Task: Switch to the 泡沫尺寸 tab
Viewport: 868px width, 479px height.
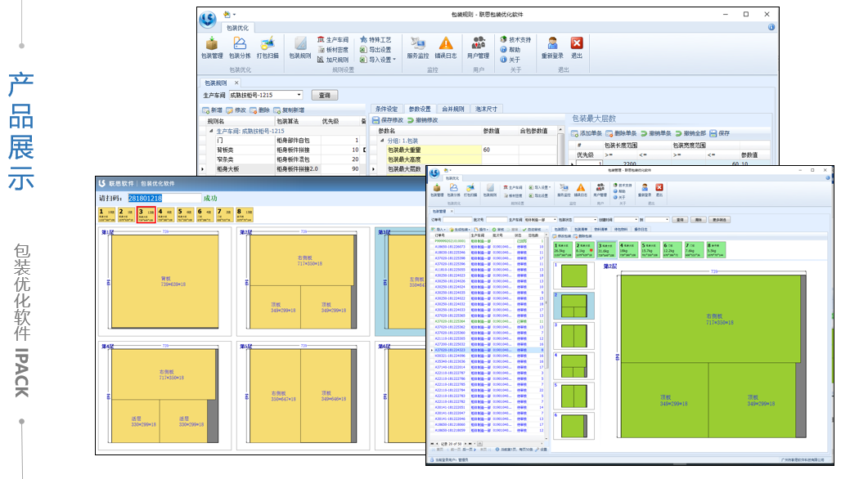Action: (485, 109)
